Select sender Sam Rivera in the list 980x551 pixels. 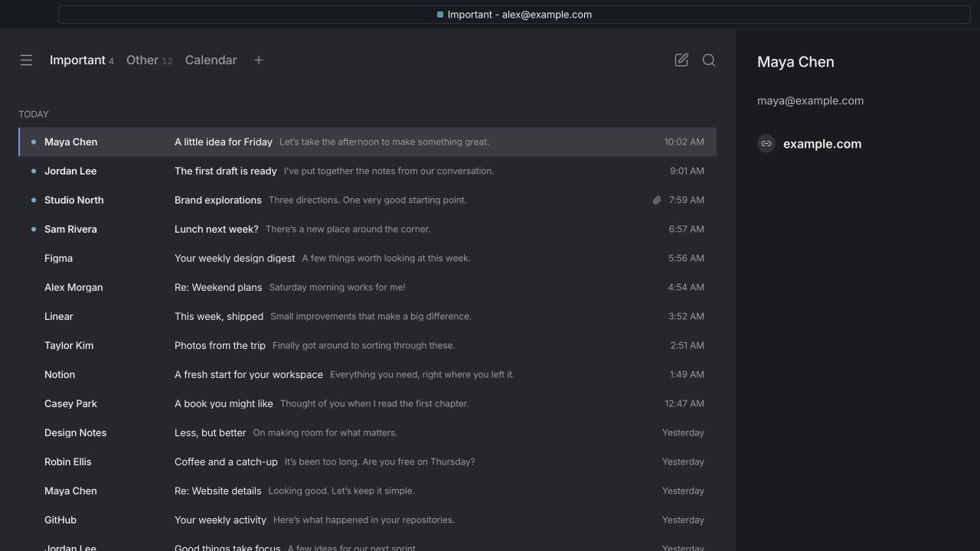pyautogui.click(x=70, y=229)
